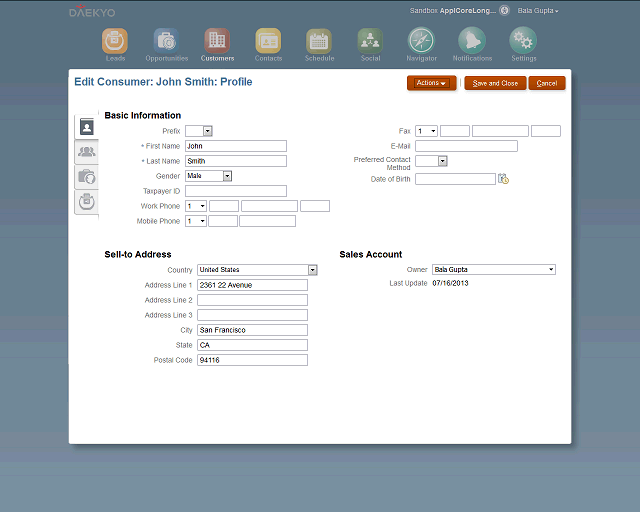Select the Profile side tab icon

click(87, 127)
